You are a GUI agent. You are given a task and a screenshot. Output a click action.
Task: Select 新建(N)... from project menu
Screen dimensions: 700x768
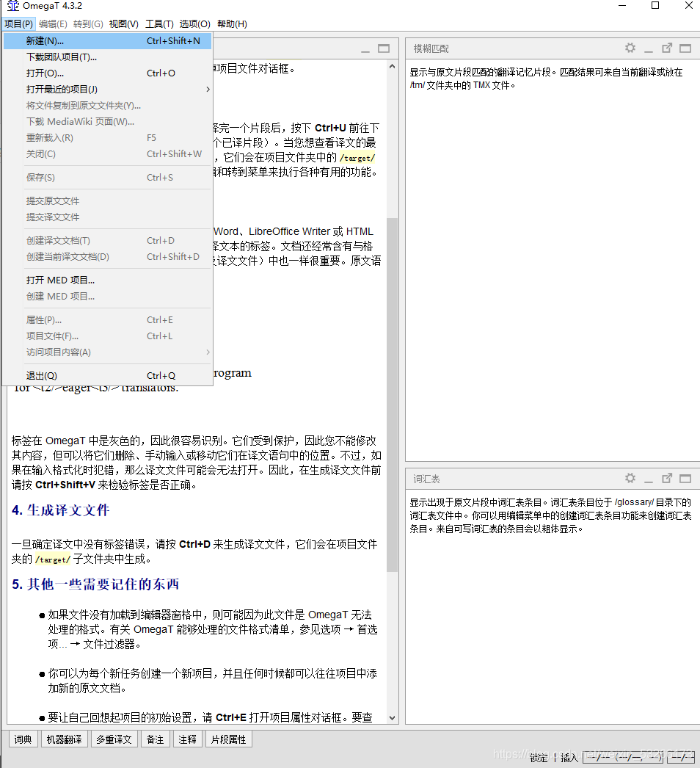(x=108, y=41)
